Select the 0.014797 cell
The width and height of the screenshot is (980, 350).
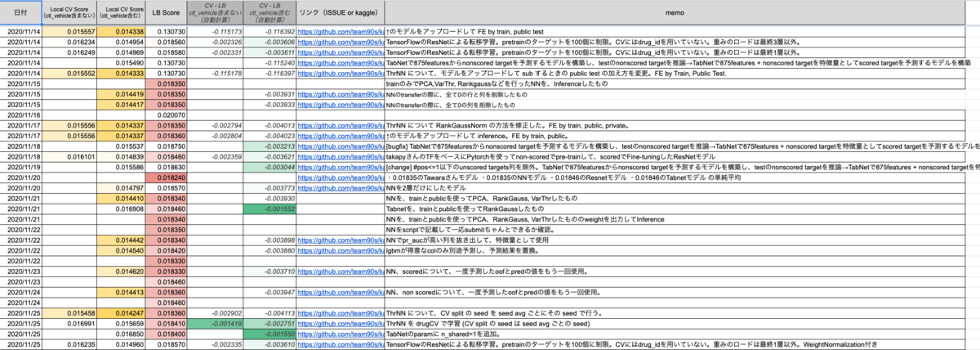click(119, 187)
